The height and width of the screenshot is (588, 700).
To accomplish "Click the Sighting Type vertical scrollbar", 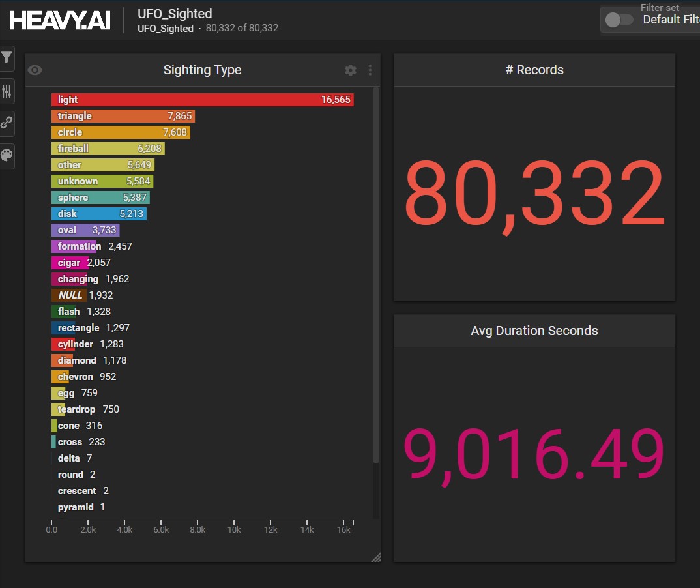I will 375,274.
